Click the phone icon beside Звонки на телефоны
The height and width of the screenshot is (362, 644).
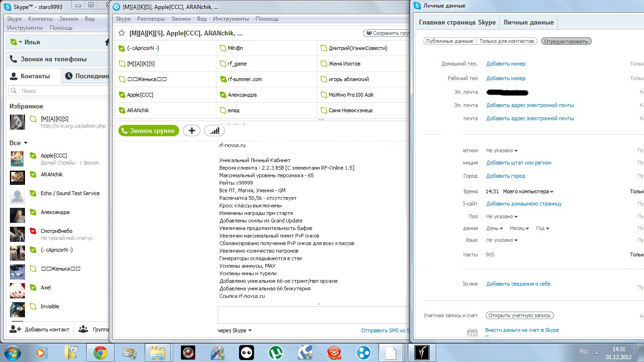click(x=13, y=59)
